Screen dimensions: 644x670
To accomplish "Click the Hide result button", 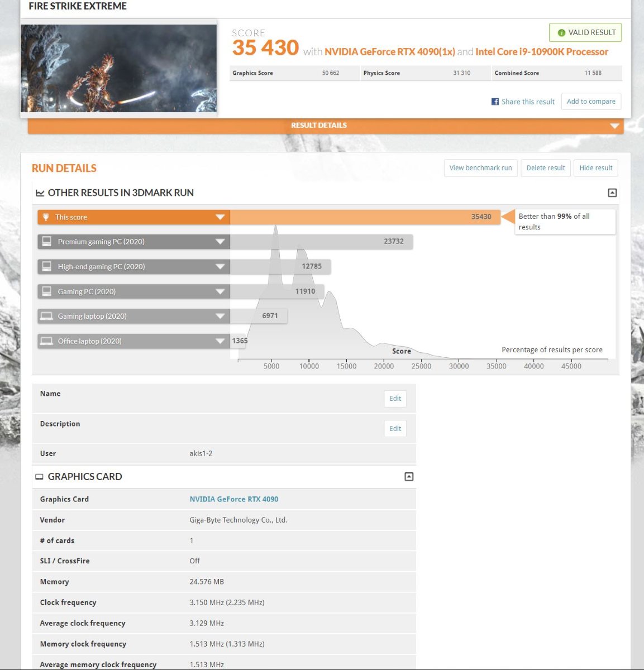I will pos(596,168).
